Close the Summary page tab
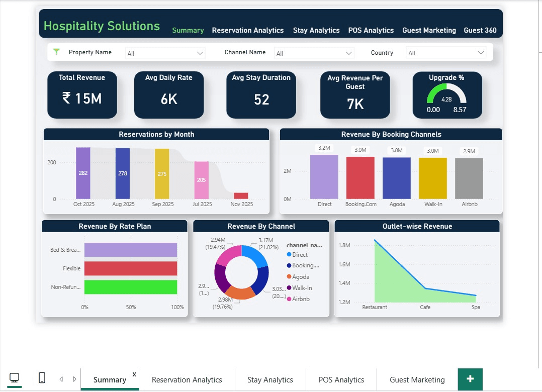 [134, 374]
